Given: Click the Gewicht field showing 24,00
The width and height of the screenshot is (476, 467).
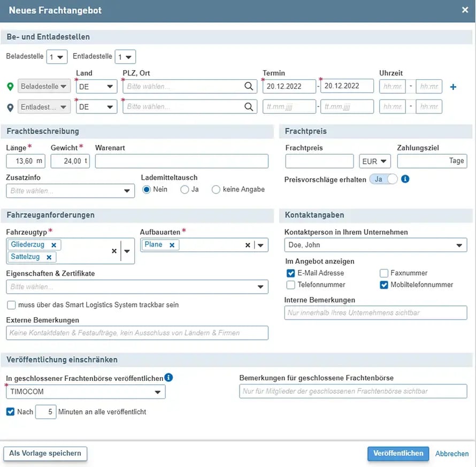Looking at the screenshot, I should [70, 161].
